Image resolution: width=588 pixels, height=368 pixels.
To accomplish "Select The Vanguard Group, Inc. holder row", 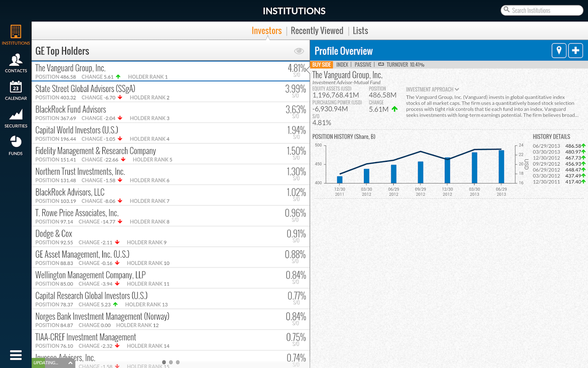I will point(170,71).
